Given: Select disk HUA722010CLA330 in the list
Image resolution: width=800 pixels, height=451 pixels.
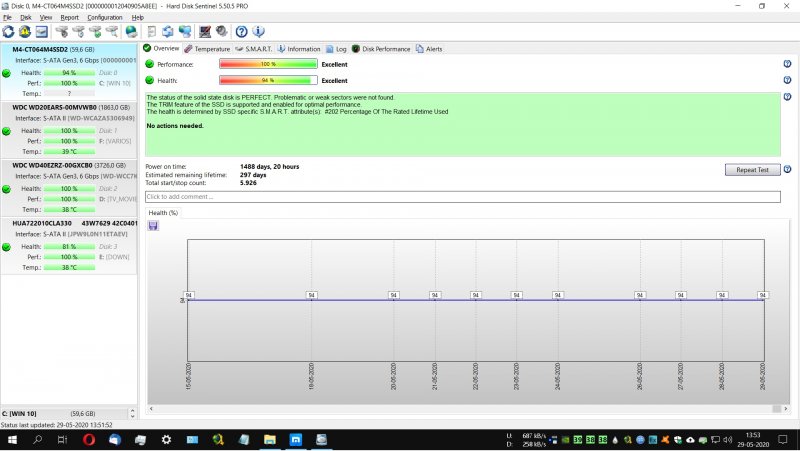Looking at the screenshot, I should (x=69, y=246).
